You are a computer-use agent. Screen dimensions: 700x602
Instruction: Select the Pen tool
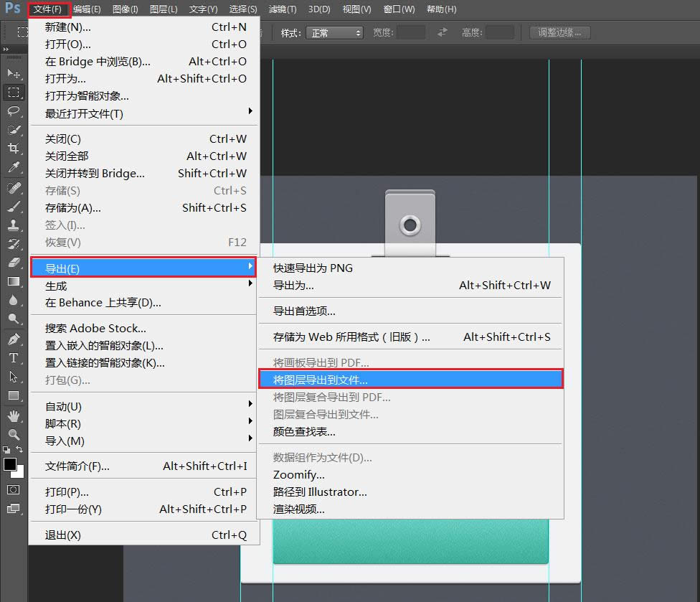coord(14,339)
